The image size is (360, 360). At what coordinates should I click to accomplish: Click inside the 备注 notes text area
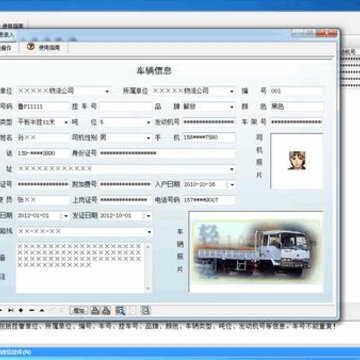pyautogui.click(x=80, y=268)
